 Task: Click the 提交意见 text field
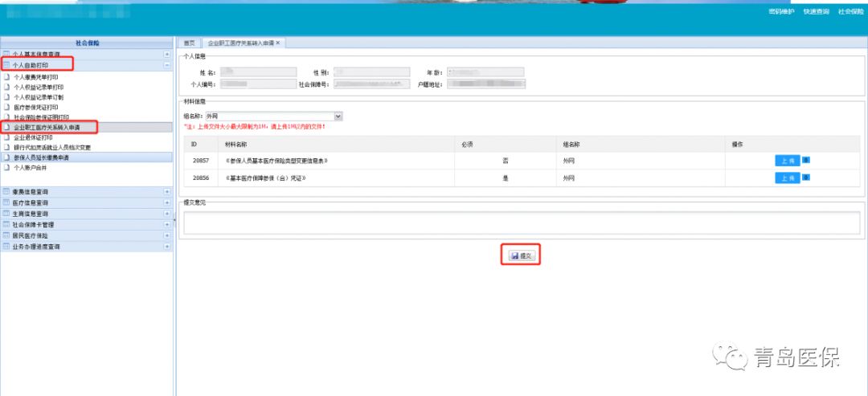click(521, 222)
